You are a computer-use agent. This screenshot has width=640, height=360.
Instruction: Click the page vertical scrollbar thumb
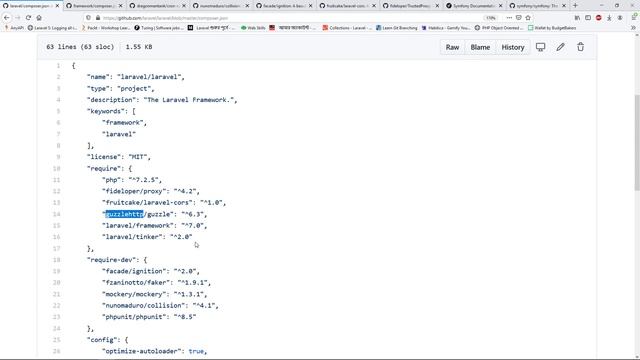[637, 143]
